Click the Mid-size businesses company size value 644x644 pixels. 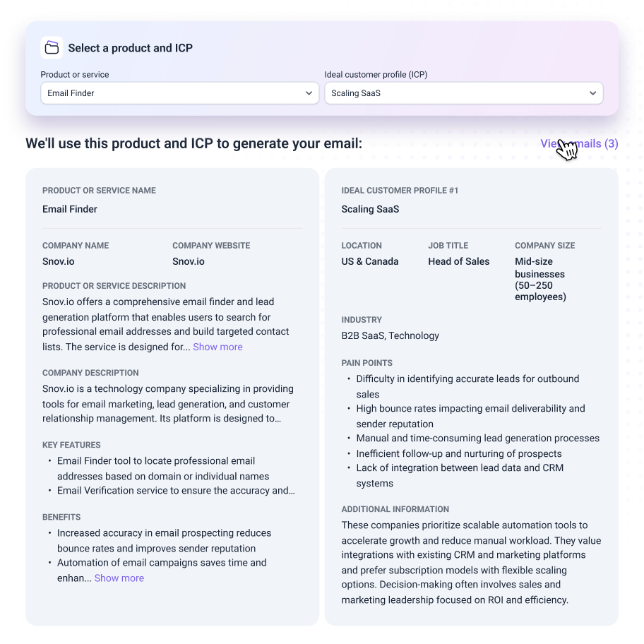click(x=540, y=279)
